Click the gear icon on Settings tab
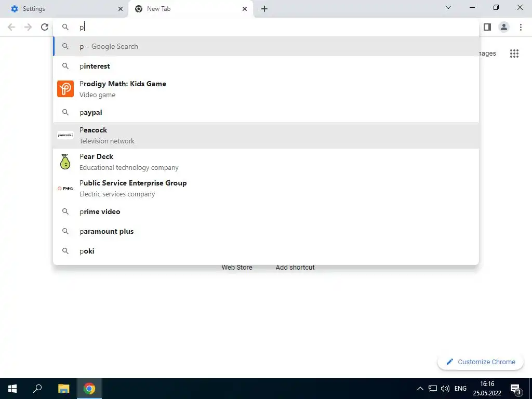 pyautogui.click(x=15, y=9)
